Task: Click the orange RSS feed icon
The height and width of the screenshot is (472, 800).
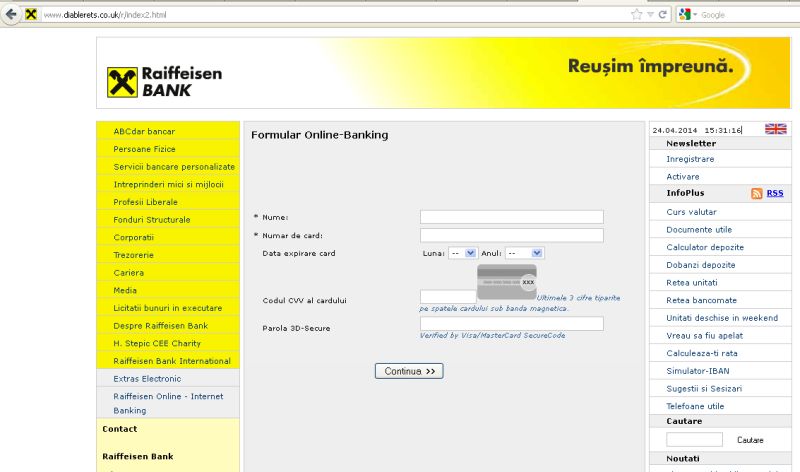Action: pyautogui.click(x=757, y=193)
